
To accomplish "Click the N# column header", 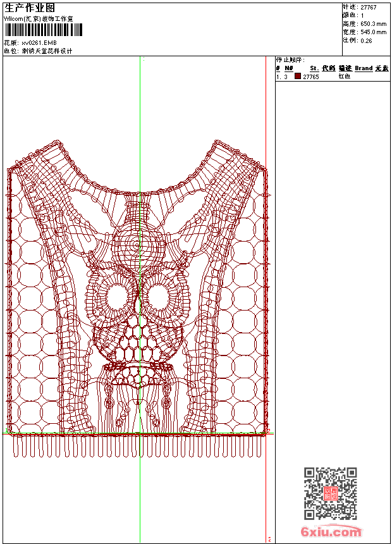I will tap(289, 68).
